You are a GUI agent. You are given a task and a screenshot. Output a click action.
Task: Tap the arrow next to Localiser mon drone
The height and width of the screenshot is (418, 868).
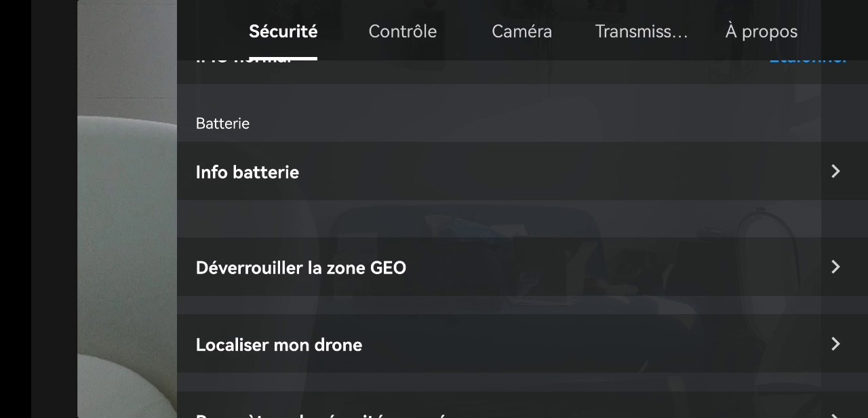pyautogui.click(x=835, y=344)
